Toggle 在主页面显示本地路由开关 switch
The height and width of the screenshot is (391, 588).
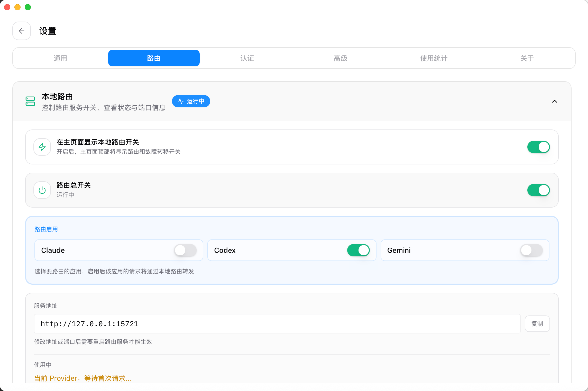click(538, 147)
